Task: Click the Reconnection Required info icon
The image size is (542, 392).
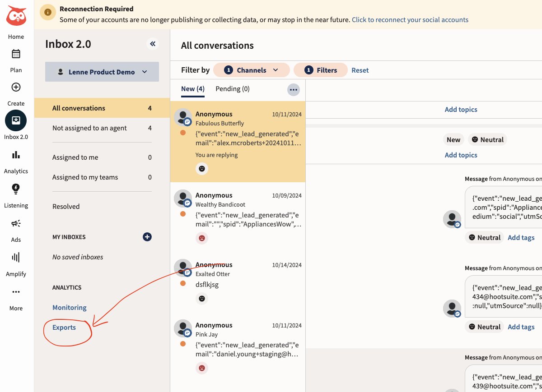Action: pos(48,13)
